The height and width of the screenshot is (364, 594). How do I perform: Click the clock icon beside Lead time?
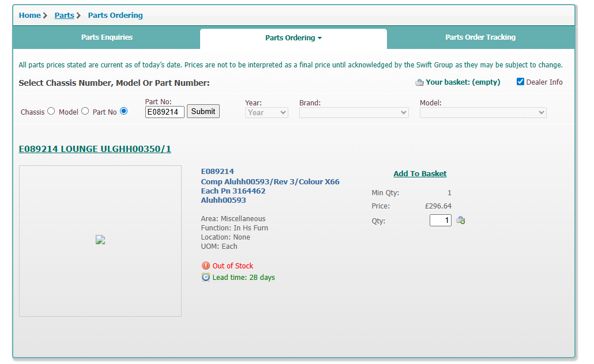[x=206, y=277]
